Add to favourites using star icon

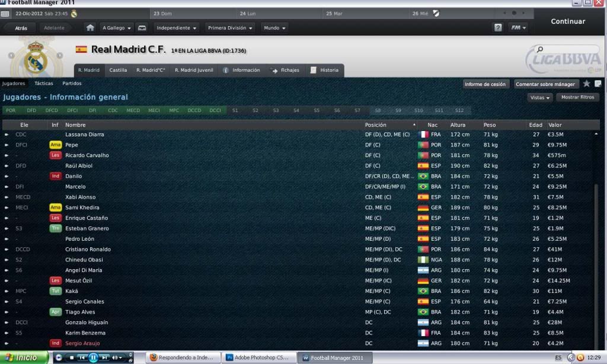pyautogui.click(x=586, y=83)
